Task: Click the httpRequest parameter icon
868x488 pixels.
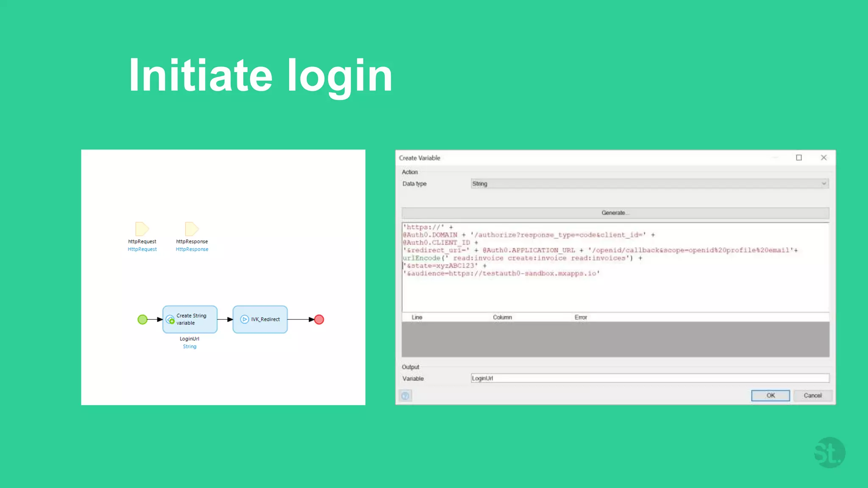Action: (142, 229)
